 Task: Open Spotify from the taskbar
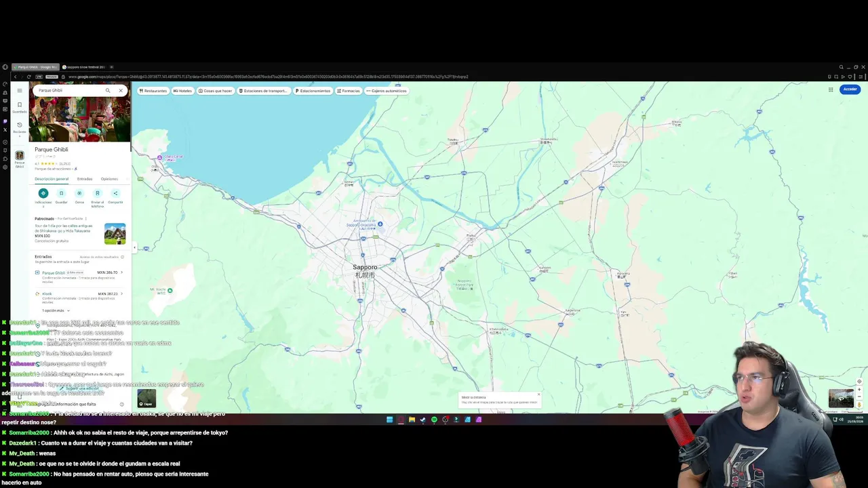coord(434,420)
